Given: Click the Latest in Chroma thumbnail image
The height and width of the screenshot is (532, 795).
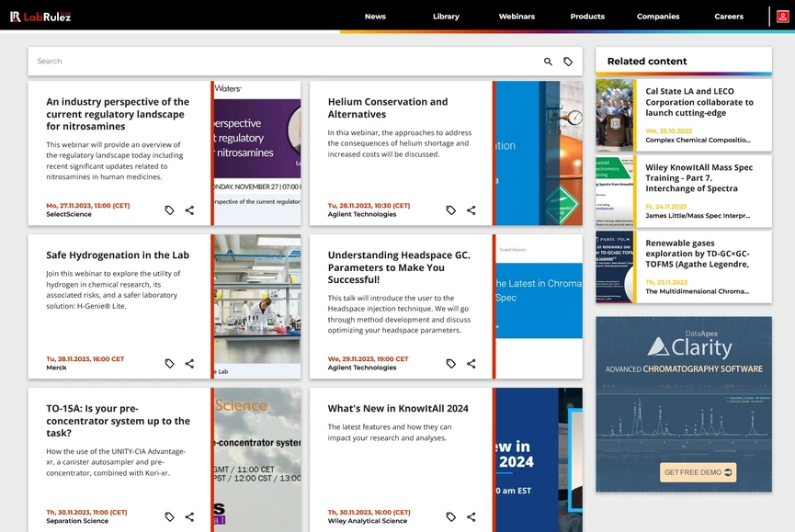Looking at the screenshot, I should (x=539, y=307).
